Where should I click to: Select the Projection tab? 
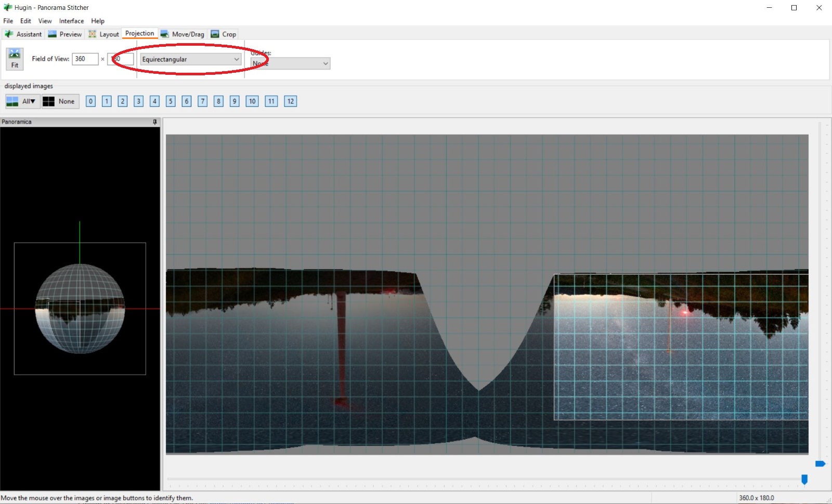coord(140,33)
